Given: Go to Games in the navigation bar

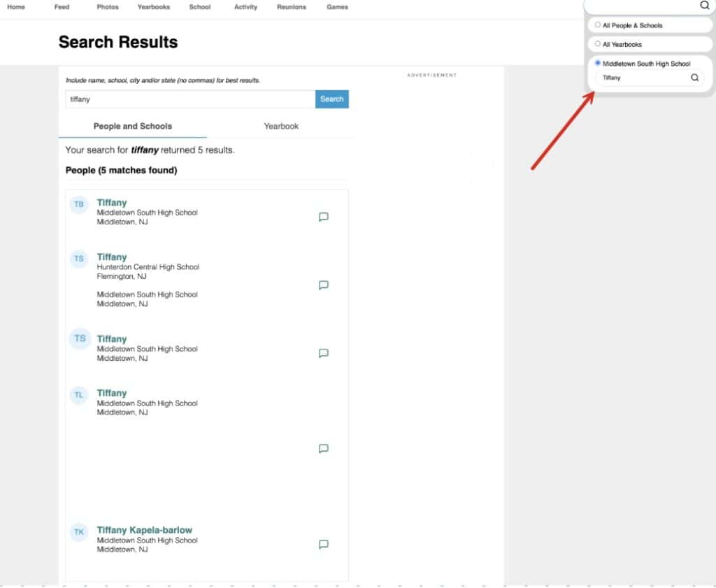Looking at the screenshot, I should 337,7.
